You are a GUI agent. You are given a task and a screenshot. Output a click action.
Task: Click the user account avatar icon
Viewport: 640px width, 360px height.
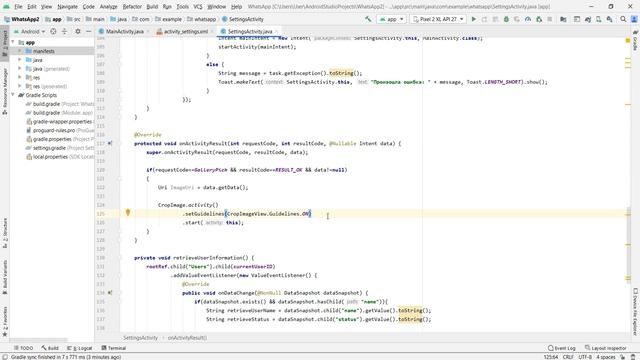634,19
